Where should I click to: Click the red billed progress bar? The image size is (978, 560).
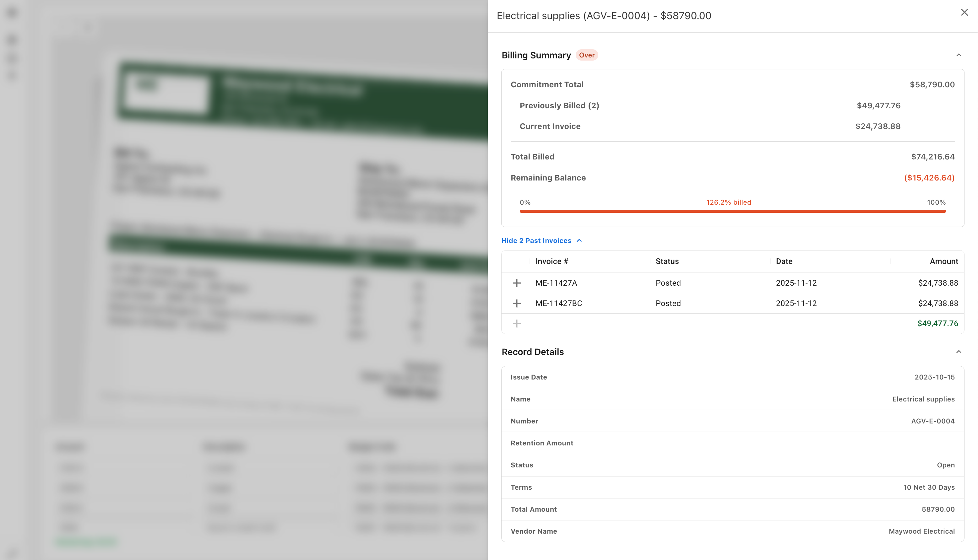pos(732,211)
